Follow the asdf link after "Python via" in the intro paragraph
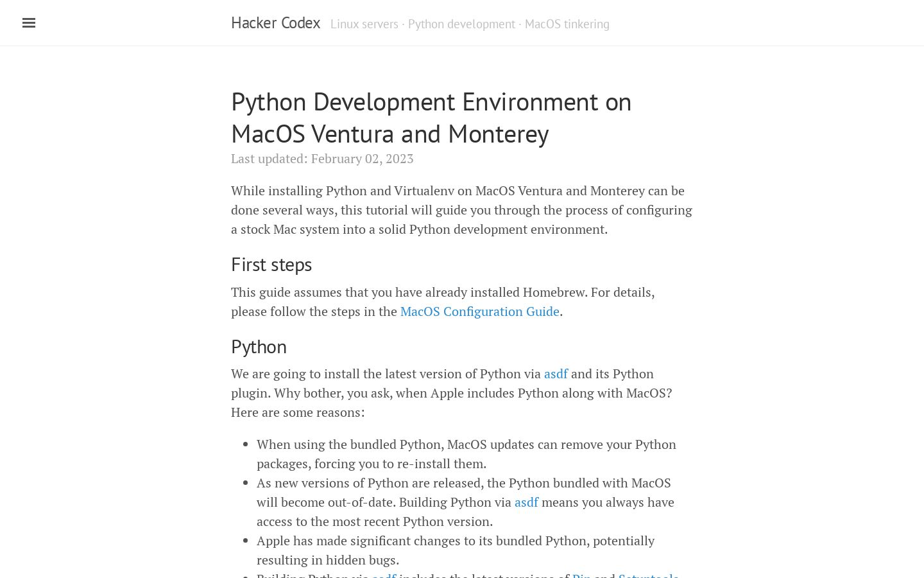924x578 pixels. pyautogui.click(x=556, y=374)
